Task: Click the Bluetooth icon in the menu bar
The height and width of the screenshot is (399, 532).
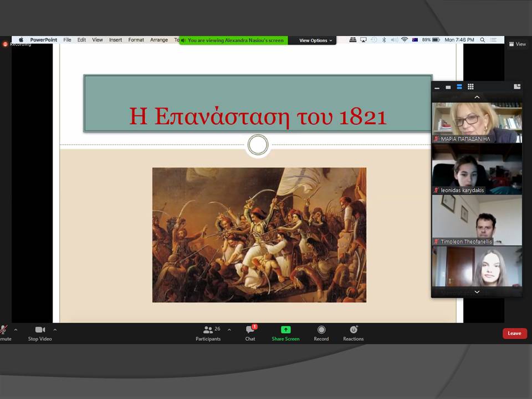Action: 383,40
